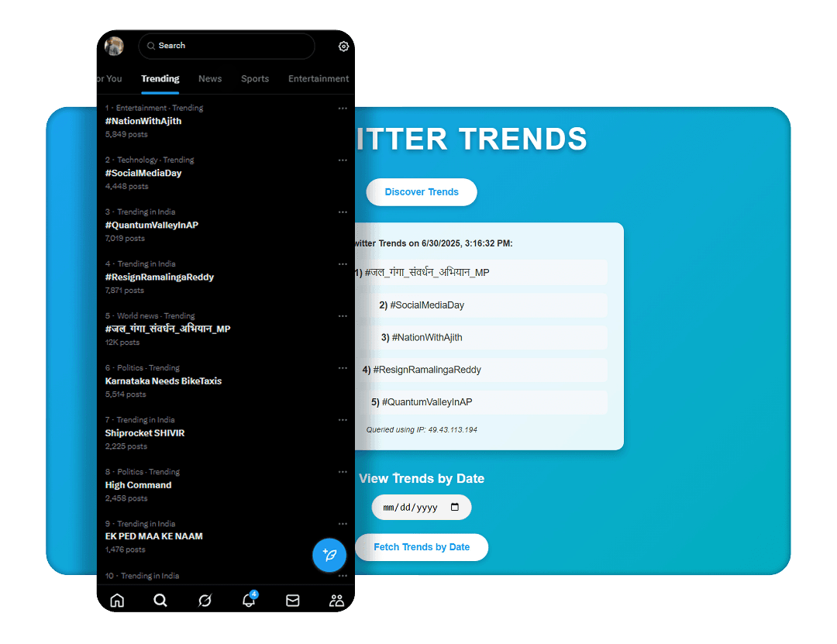Open Communities from bottom navigation
Screen dimensions: 837x644
pyautogui.click(x=336, y=600)
